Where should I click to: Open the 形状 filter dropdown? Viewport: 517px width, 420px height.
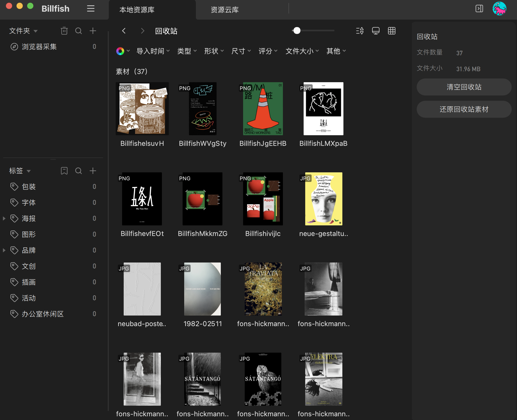tap(214, 51)
